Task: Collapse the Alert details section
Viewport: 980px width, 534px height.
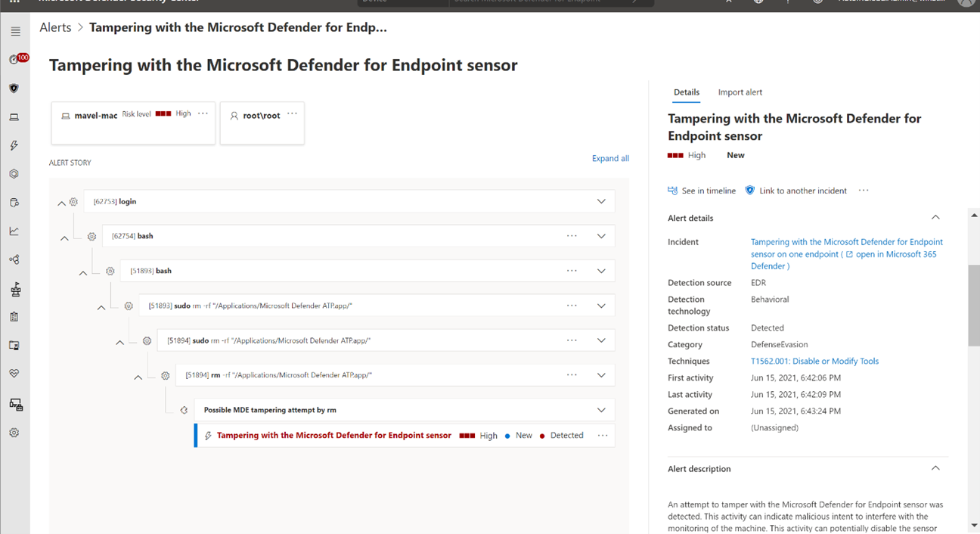Action: (x=935, y=218)
